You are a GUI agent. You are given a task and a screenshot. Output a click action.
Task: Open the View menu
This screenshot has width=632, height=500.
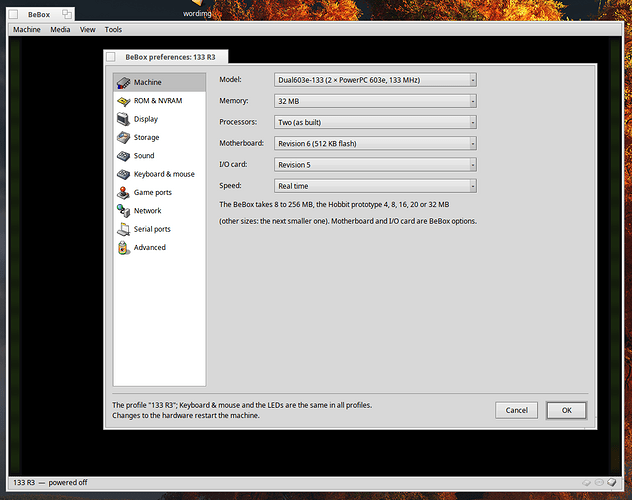[87, 29]
